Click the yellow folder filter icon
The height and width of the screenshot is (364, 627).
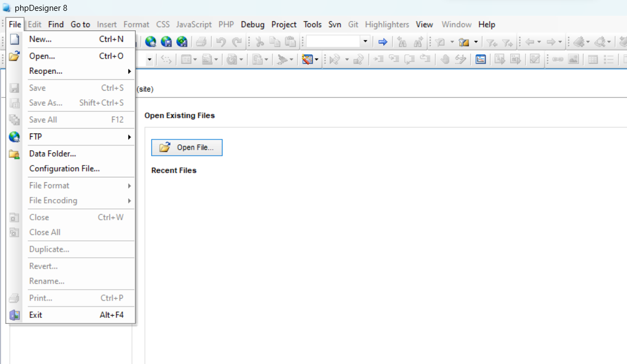tap(464, 42)
